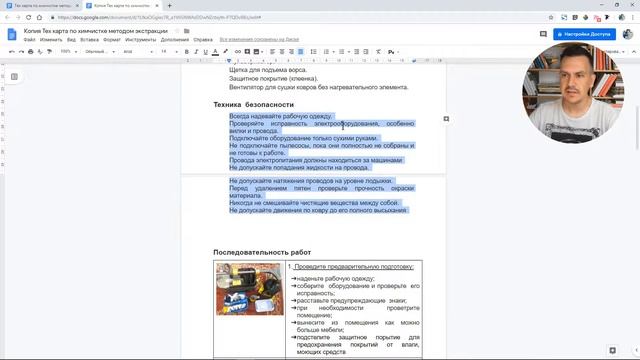This screenshot has height=360, width=640.
Task: Click the Google account avatar
Action: (628, 34)
